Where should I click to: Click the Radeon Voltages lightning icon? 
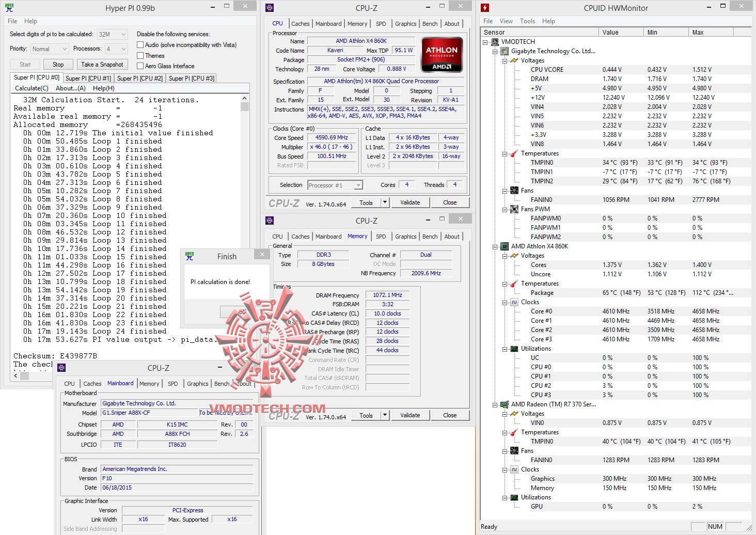[514, 414]
